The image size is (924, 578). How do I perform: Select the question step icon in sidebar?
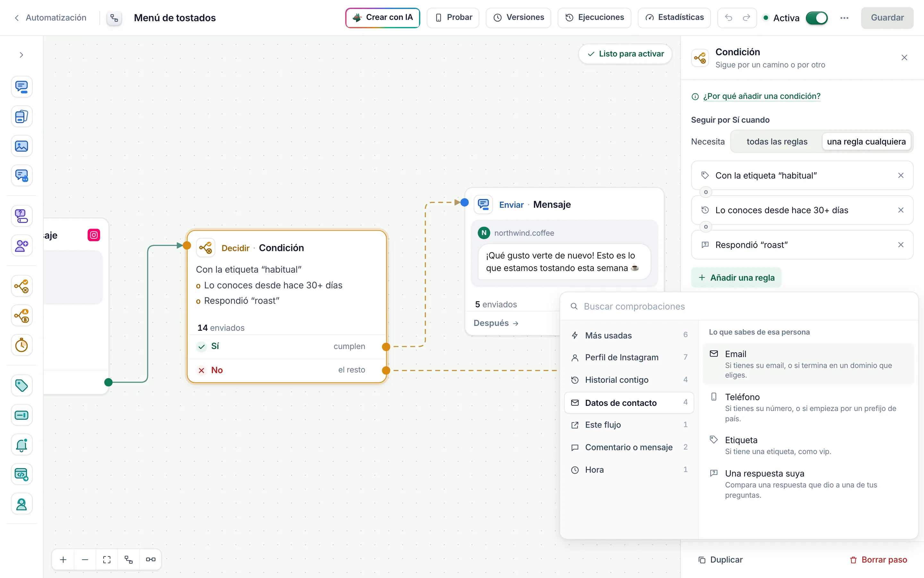coord(21,216)
